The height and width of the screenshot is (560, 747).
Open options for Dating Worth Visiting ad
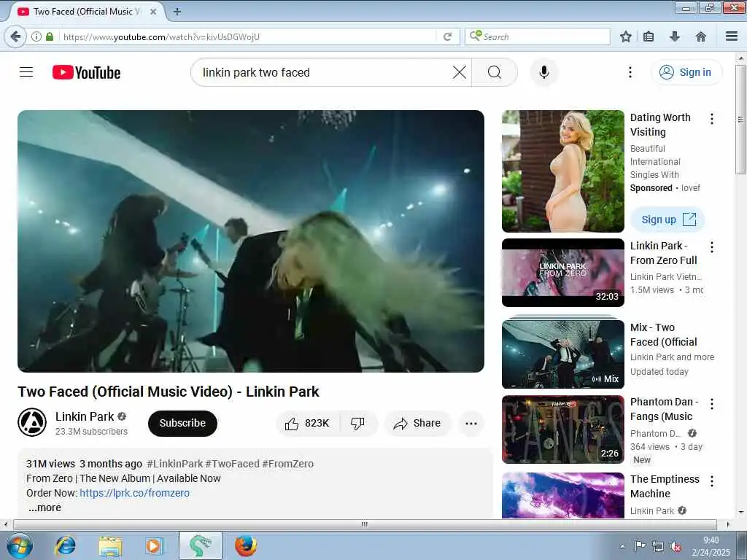[x=712, y=119]
